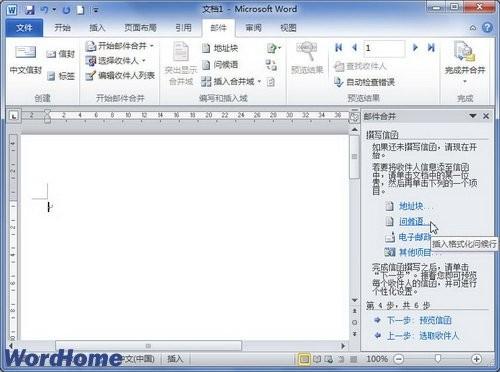Screen dimensions: 500x372
Task: Go to previous record arrow in ribbon
Action: 354,48
